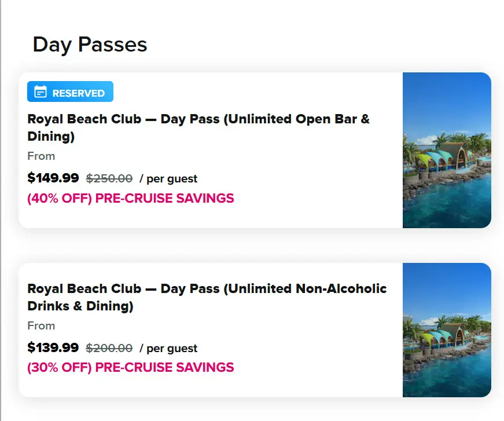Click the 'per guest' text on the second card
The height and width of the screenshot is (421, 504).
click(172, 349)
